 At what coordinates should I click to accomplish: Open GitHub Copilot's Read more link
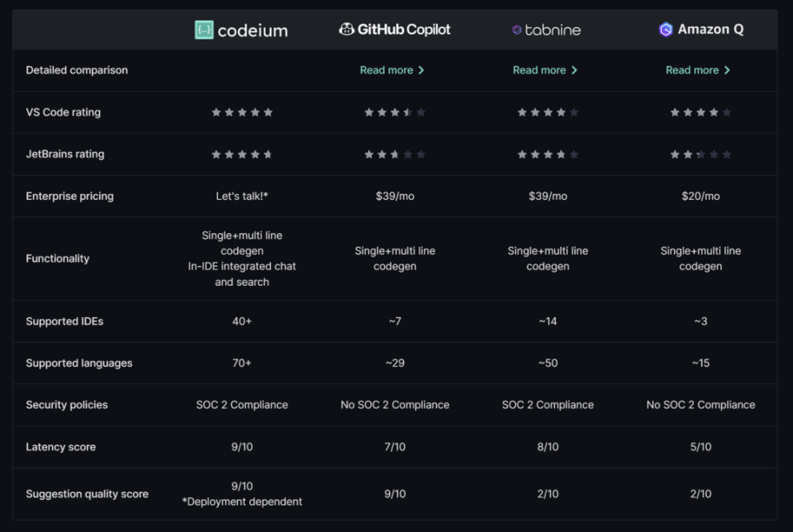386,70
